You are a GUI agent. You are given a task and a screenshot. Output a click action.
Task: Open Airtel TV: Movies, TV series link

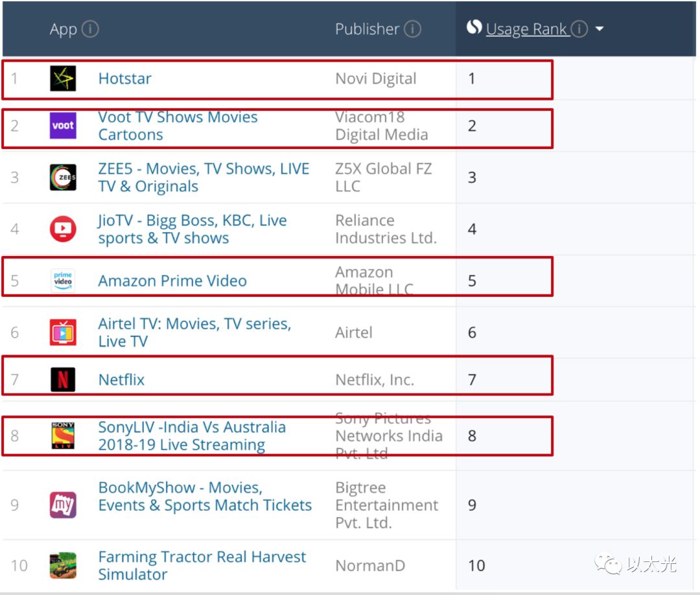pyautogui.click(x=194, y=332)
